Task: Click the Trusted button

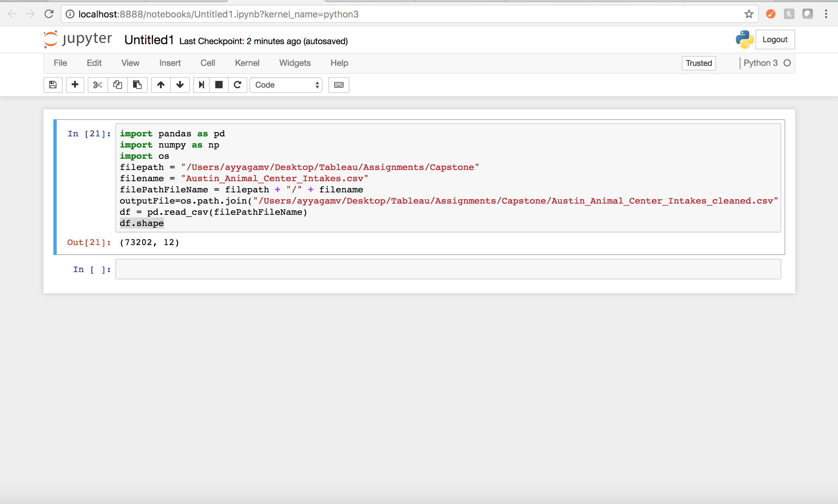Action: [698, 63]
